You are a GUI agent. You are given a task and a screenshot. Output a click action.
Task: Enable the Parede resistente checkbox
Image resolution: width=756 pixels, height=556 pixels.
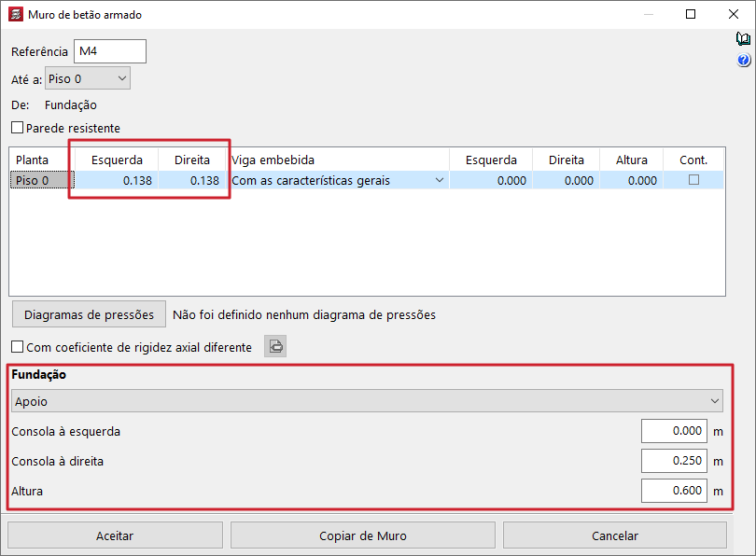coord(17,128)
